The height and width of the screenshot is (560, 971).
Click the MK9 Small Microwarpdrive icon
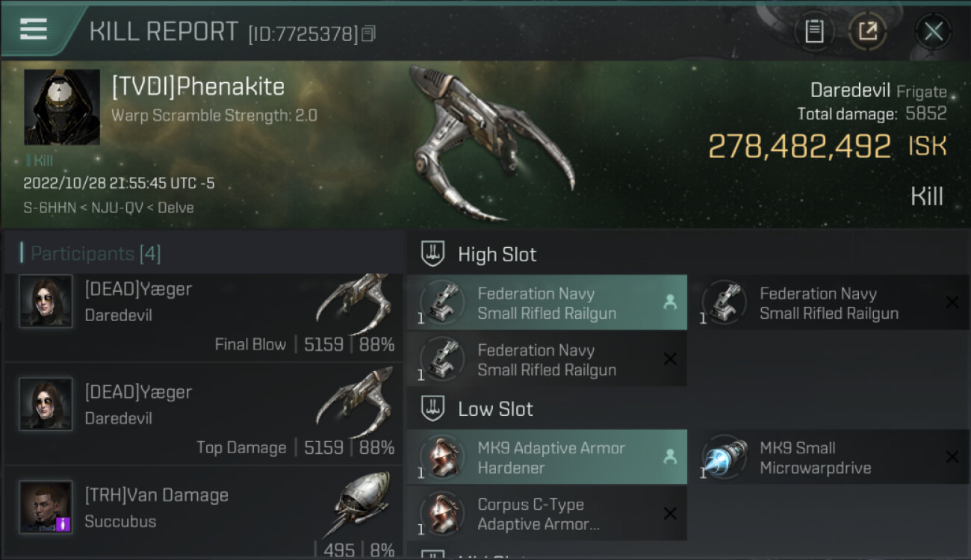(x=725, y=457)
